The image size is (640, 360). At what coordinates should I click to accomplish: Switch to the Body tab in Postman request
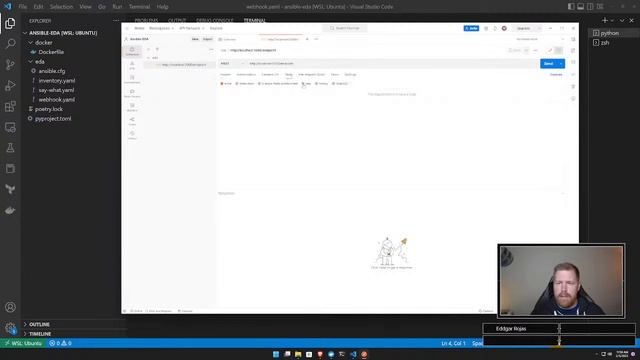pyautogui.click(x=289, y=75)
